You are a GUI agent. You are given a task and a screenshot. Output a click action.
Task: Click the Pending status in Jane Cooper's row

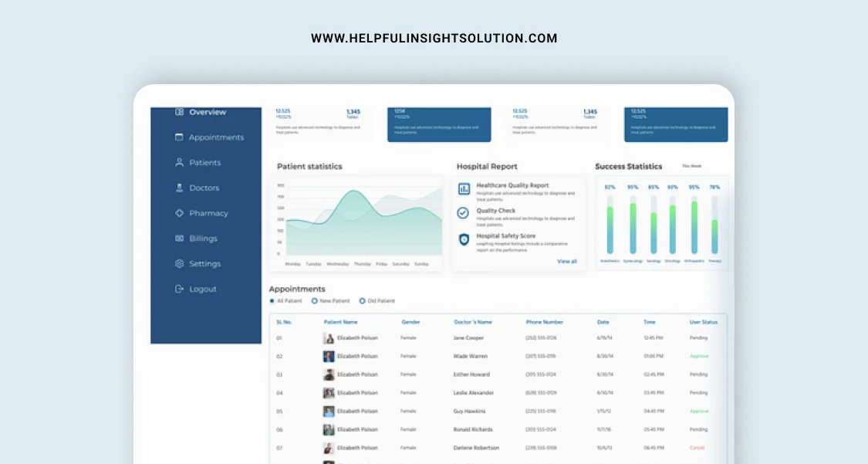tap(698, 337)
